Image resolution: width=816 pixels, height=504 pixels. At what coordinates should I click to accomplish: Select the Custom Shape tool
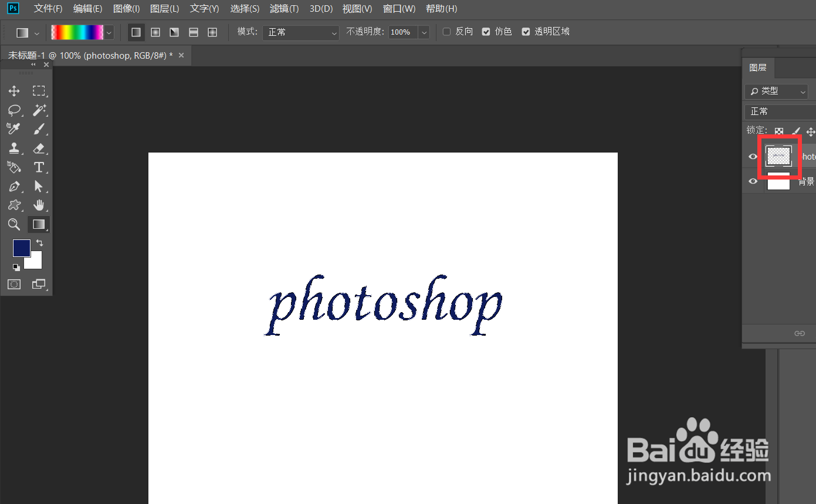pyautogui.click(x=14, y=205)
